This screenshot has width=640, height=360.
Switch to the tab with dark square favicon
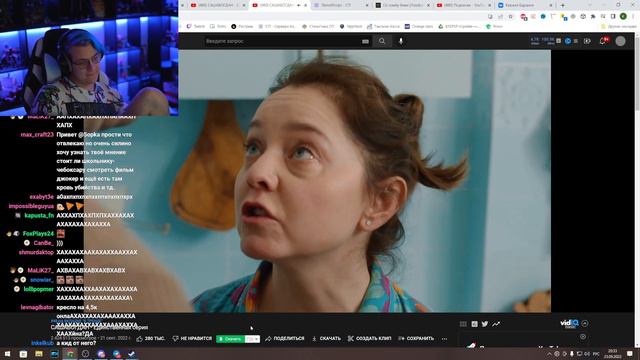(403, 5)
